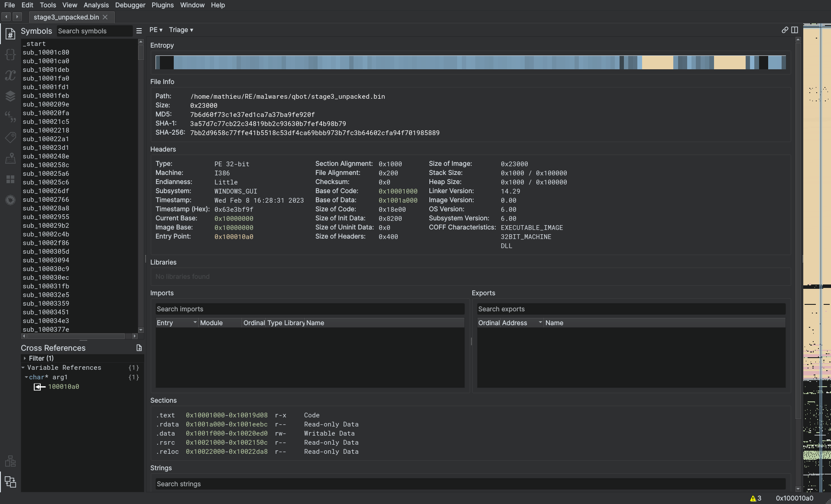The width and height of the screenshot is (831, 504).
Task: Open the Strings sidebar quotes icon
Action: point(10,116)
